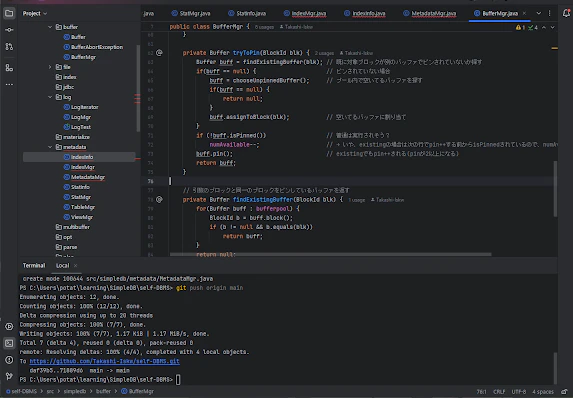
Task: Jump to previous highlighted error arrow
Action: point(544,27)
